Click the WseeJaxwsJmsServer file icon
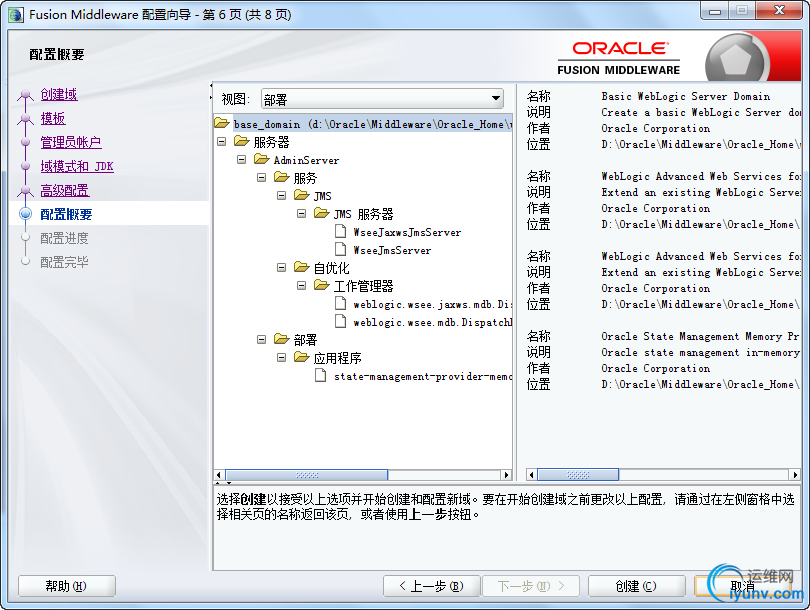The width and height of the screenshot is (810, 610). point(340,231)
